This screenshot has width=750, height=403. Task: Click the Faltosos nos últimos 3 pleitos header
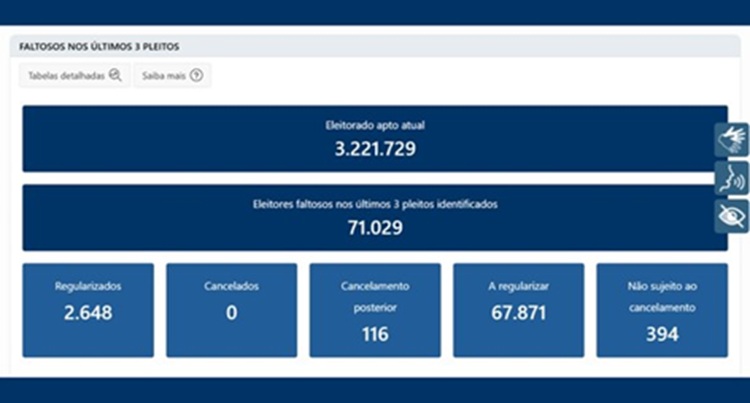coord(99,47)
